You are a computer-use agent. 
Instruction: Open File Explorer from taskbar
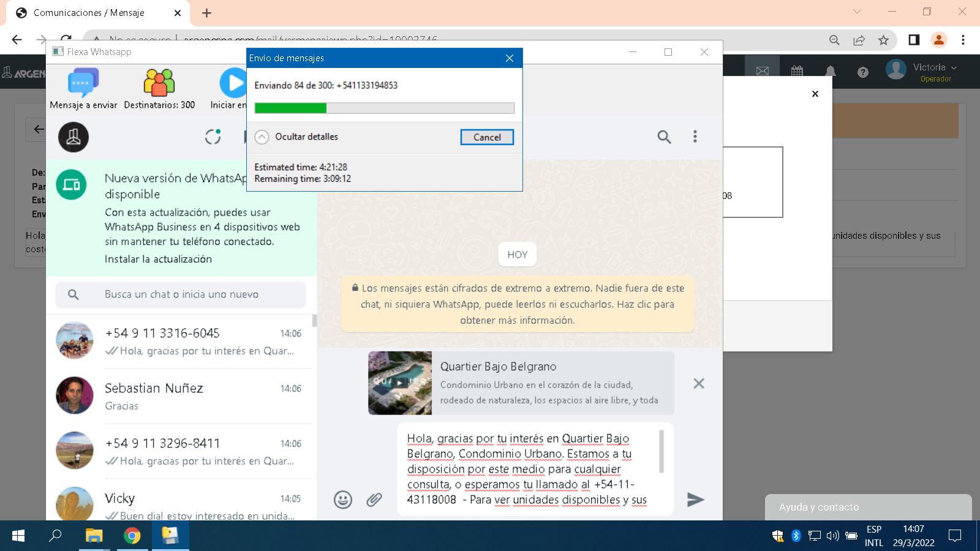click(x=94, y=536)
